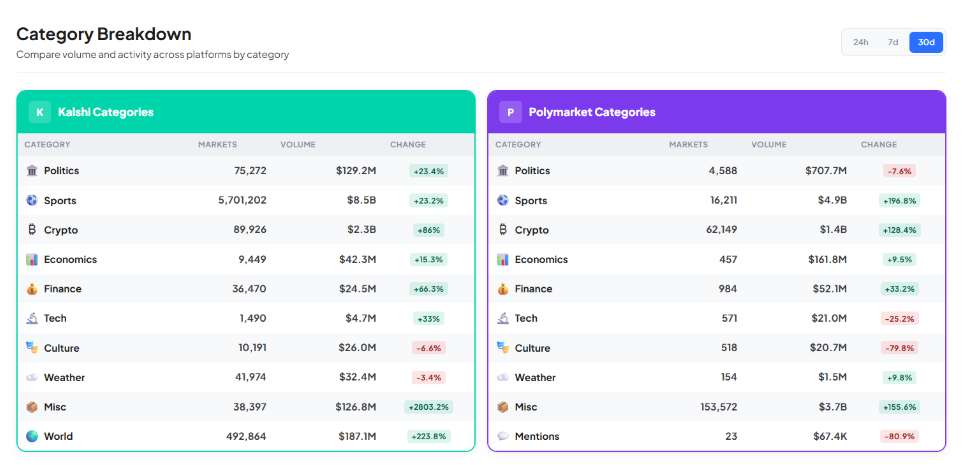
Task: Click the Kalshi Misc package icon
Action: coord(32,407)
